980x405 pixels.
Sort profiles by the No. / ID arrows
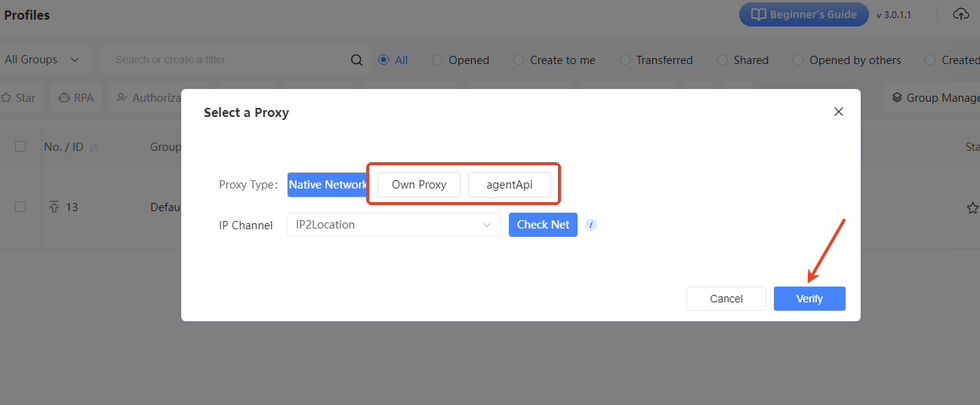click(x=94, y=148)
